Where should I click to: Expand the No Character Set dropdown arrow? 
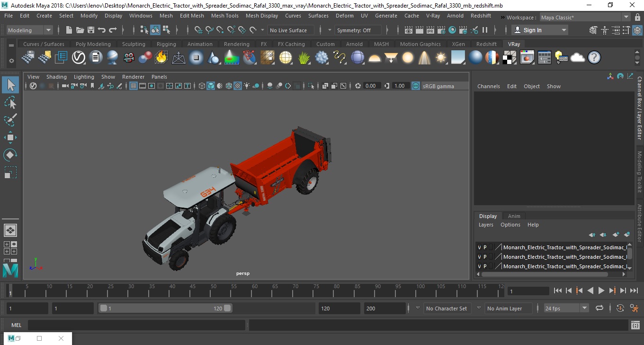point(418,308)
